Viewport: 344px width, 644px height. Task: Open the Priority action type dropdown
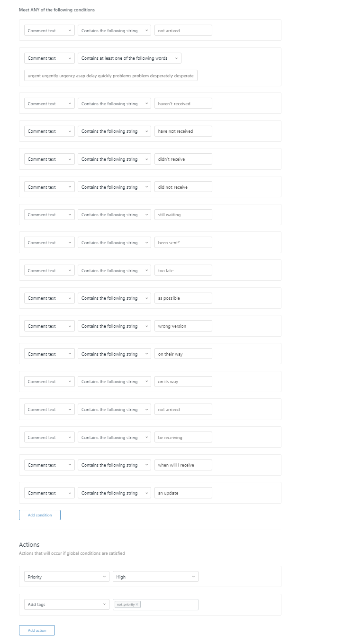[67, 577]
